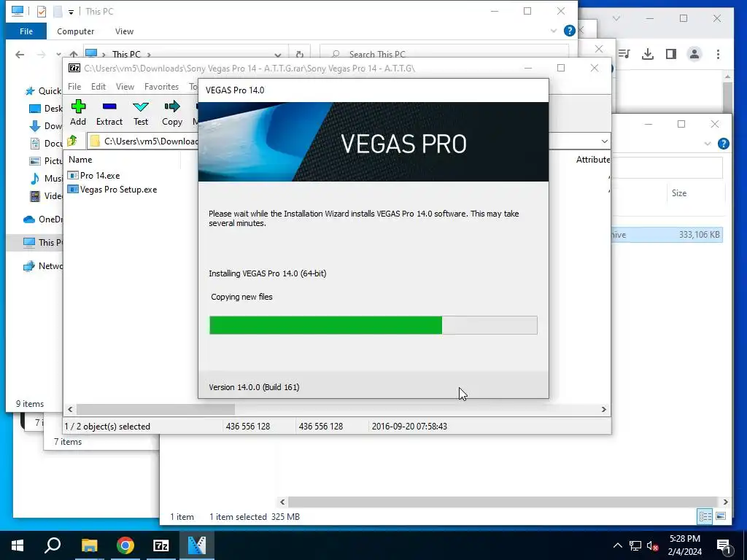747x560 pixels.
Task: Open the 7-Zip Edit menu
Action: [98, 87]
